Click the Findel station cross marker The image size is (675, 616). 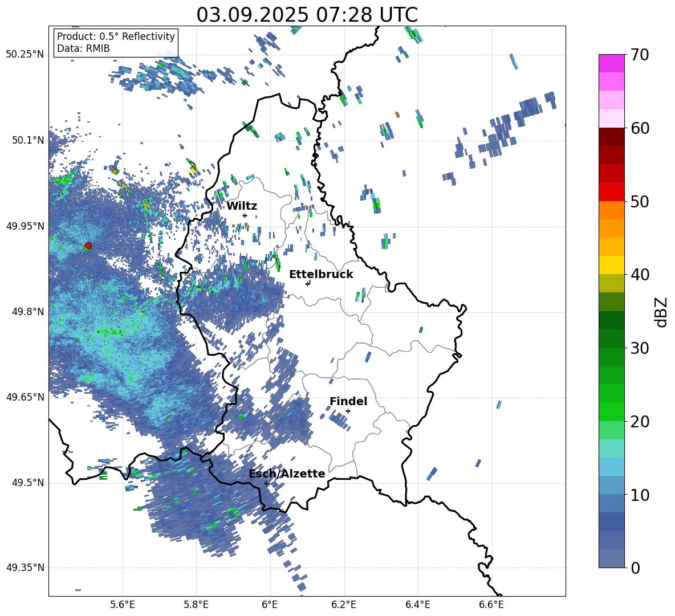[x=348, y=411]
